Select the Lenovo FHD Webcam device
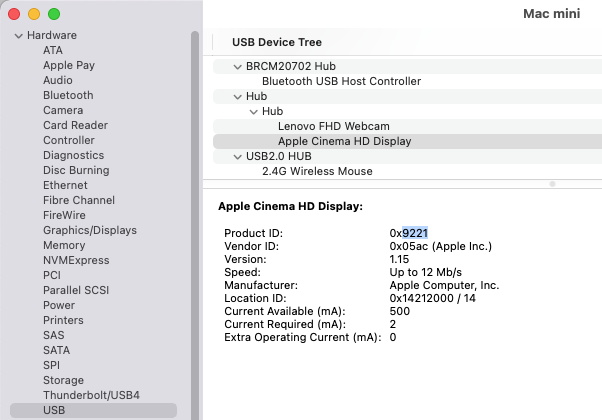This screenshot has height=420, width=602. pyautogui.click(x=407, y=126)
